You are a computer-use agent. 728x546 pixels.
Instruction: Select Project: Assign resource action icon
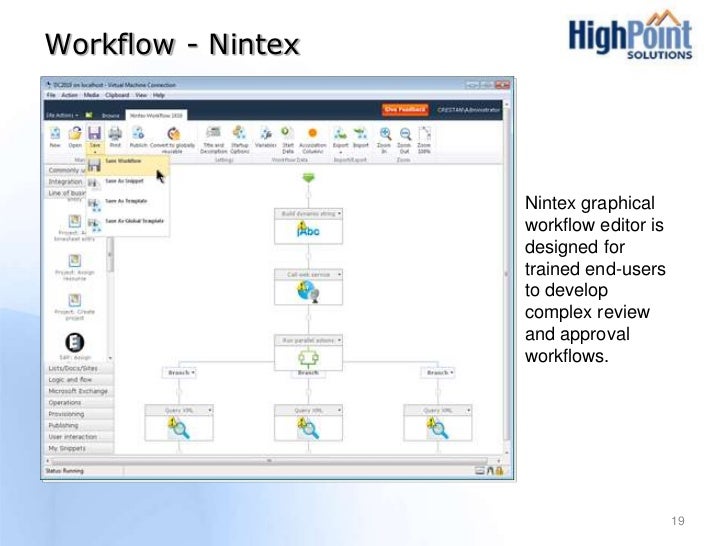(x=75, y=260)
